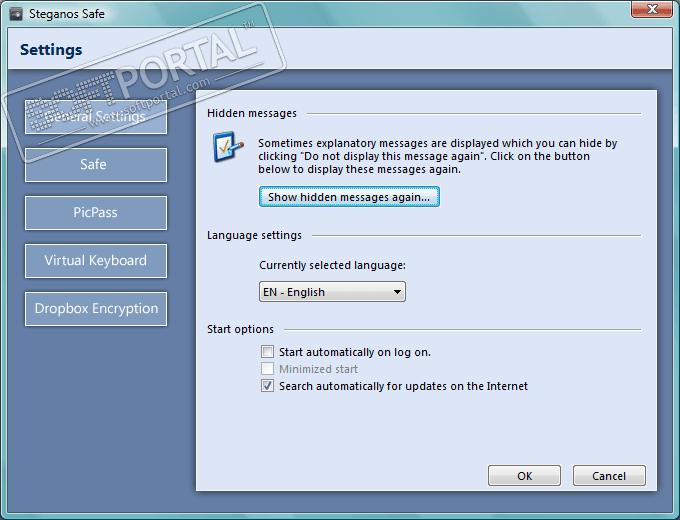The width and height of the screenshot is (680, 520).
Task: Uncheck Search automatically for updates
Action: (x=267, y=386)
